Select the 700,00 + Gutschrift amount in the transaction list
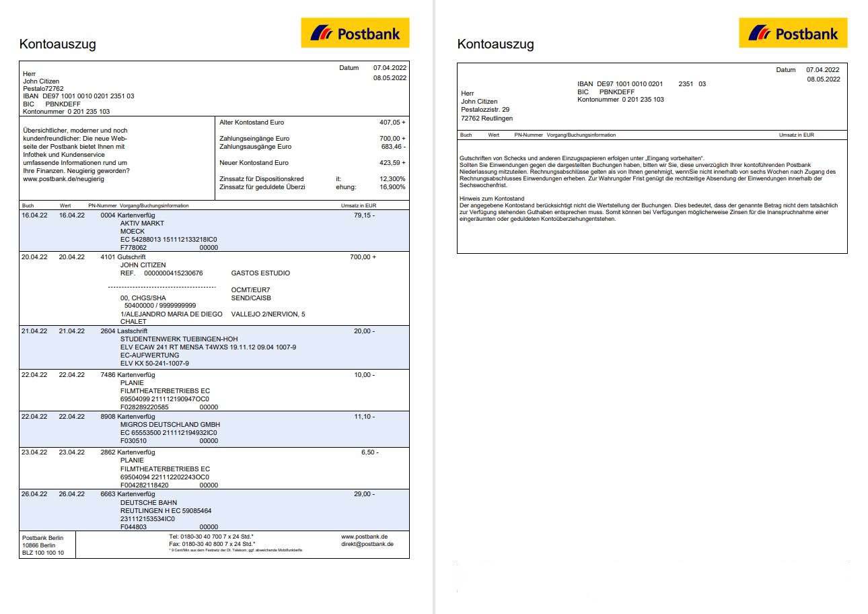868x614 pixels. [363, 257]
